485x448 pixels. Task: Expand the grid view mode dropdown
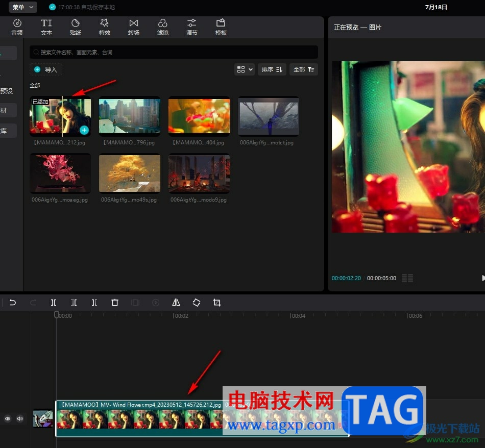[245, 69]
